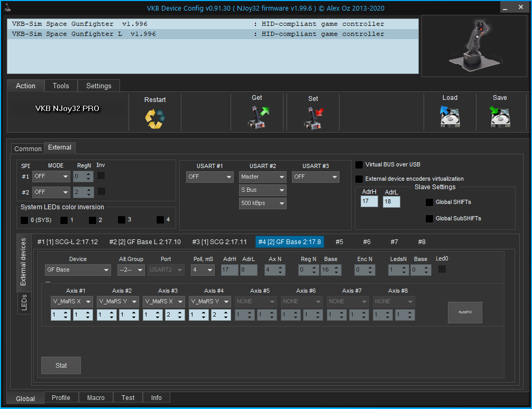Open the USART #2 Master dropdown
532x409 pixels.
[262, 177]
